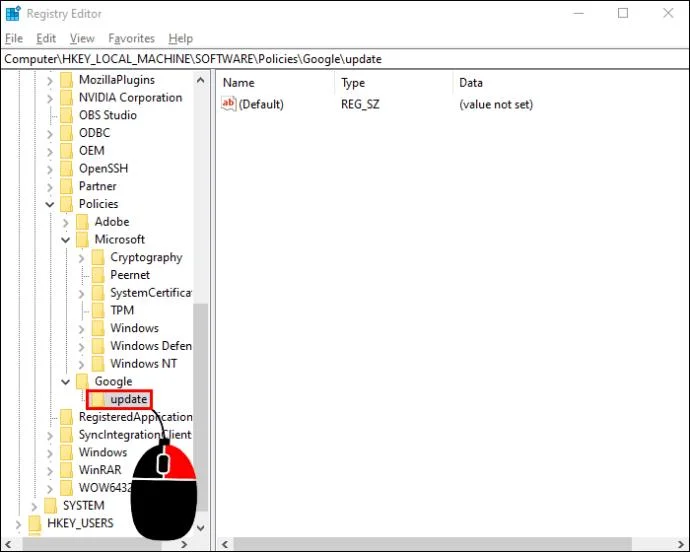
Task: Click the tree pane scroll down arrow
Action: coord(201,528)
